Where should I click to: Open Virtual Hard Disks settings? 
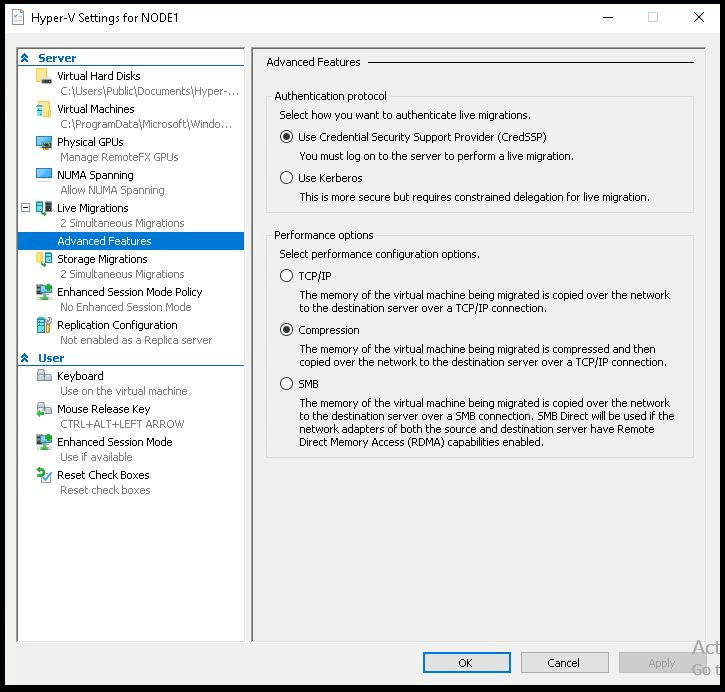click(98, 76)
